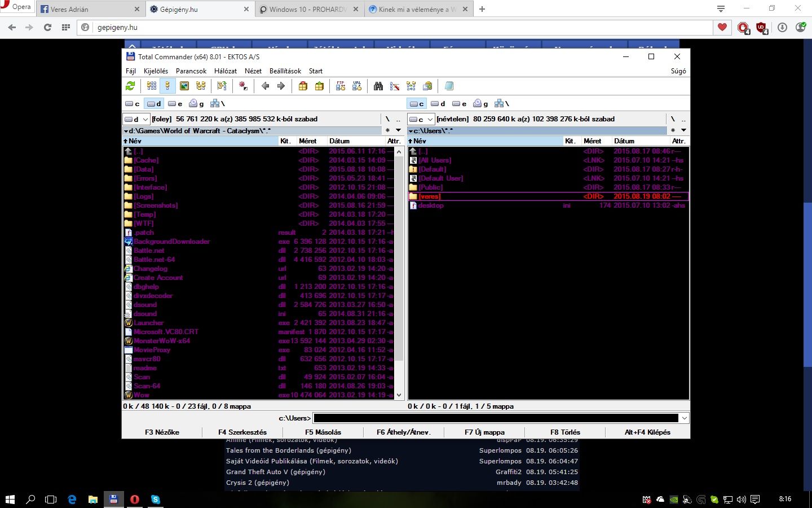Open the URL new FTP connection icon
The width and height of the screenshot is (812, 508).
click(357, 86)
